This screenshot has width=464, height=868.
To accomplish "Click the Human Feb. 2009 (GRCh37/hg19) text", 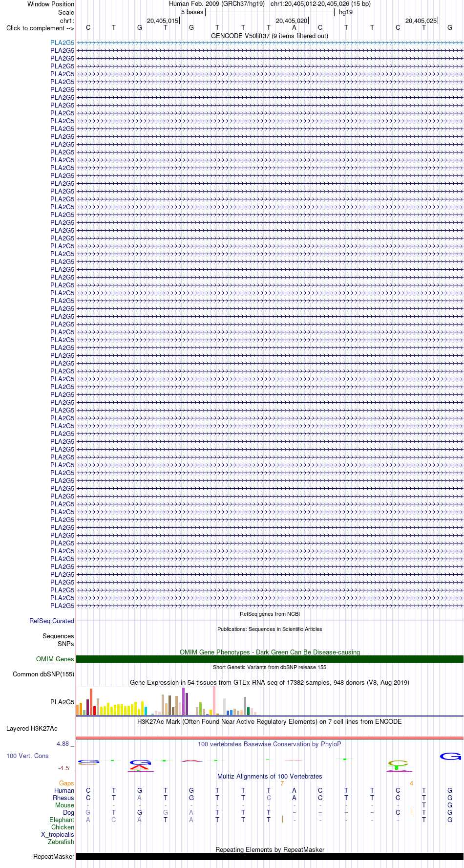I will (217, 4).
